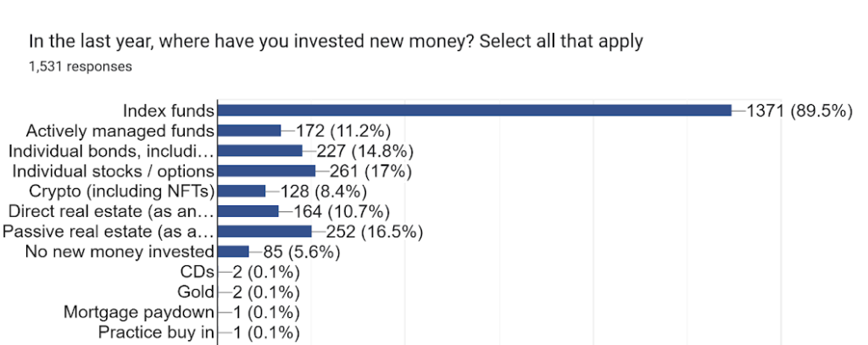
Task: Click the Individual bonds bar
Action: click(260, 151)
